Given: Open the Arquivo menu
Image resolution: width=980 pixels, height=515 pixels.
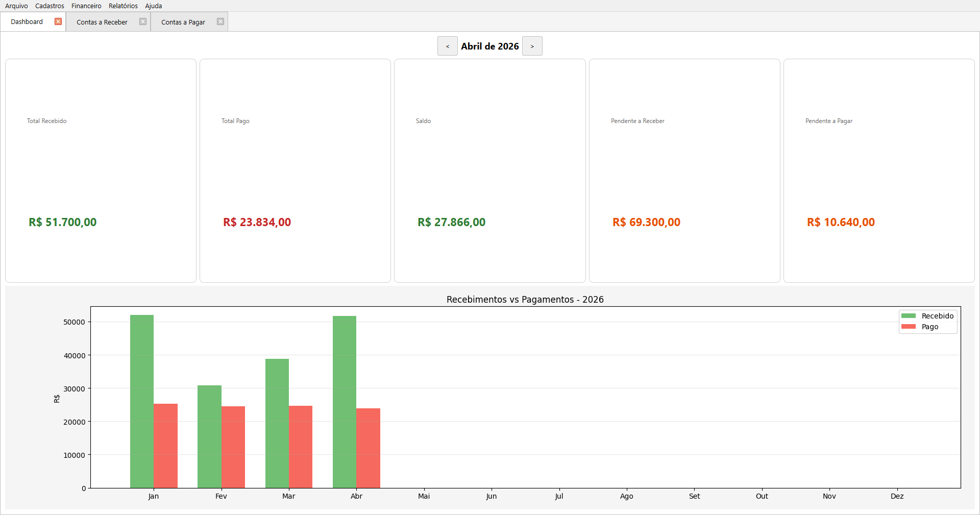Looking at the screenshot, I should [16, 6].
